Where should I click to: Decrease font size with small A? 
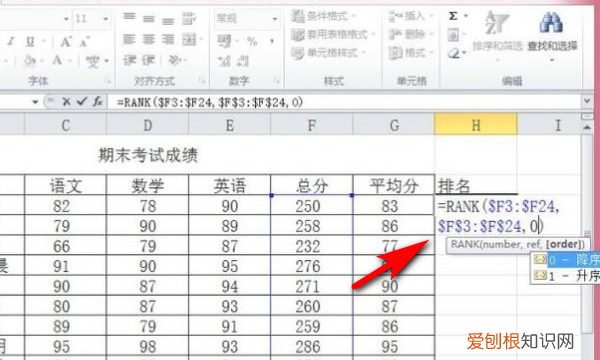[85, 41]
